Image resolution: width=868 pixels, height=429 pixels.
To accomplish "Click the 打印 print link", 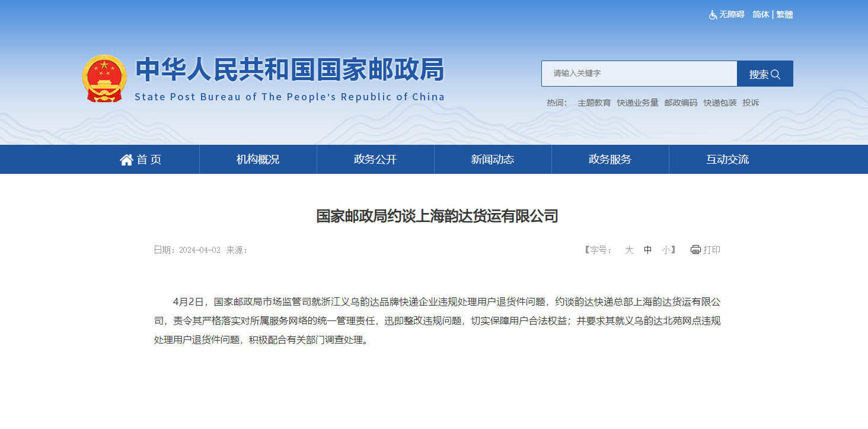I will 712,250.
